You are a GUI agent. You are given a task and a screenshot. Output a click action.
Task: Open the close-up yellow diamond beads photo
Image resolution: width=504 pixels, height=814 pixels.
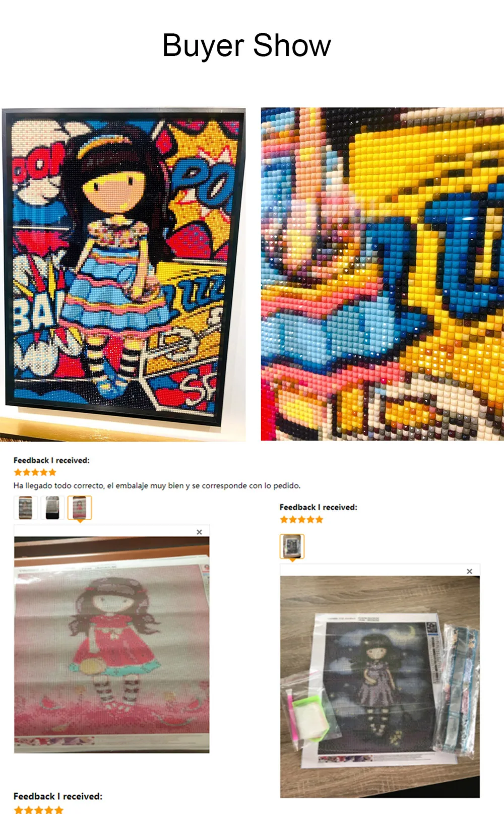[382, 274]
